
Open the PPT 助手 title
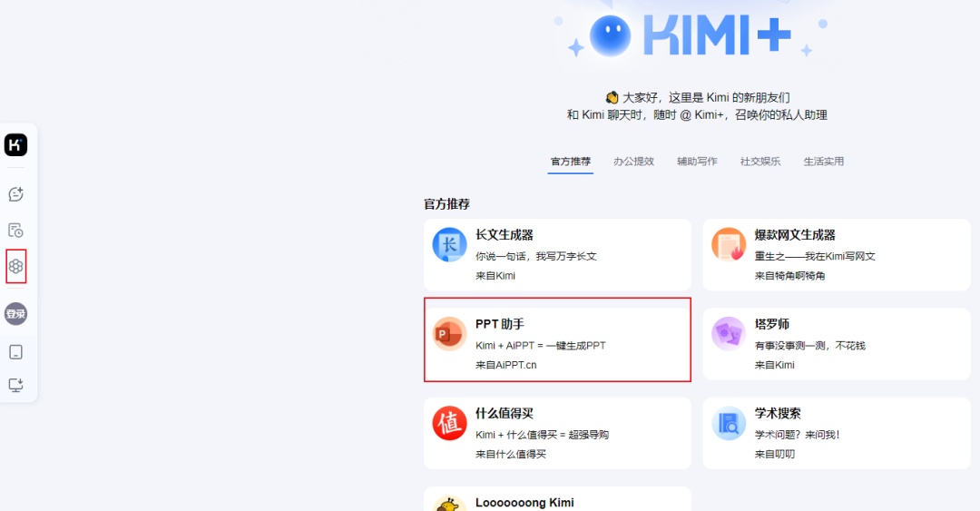499,324
